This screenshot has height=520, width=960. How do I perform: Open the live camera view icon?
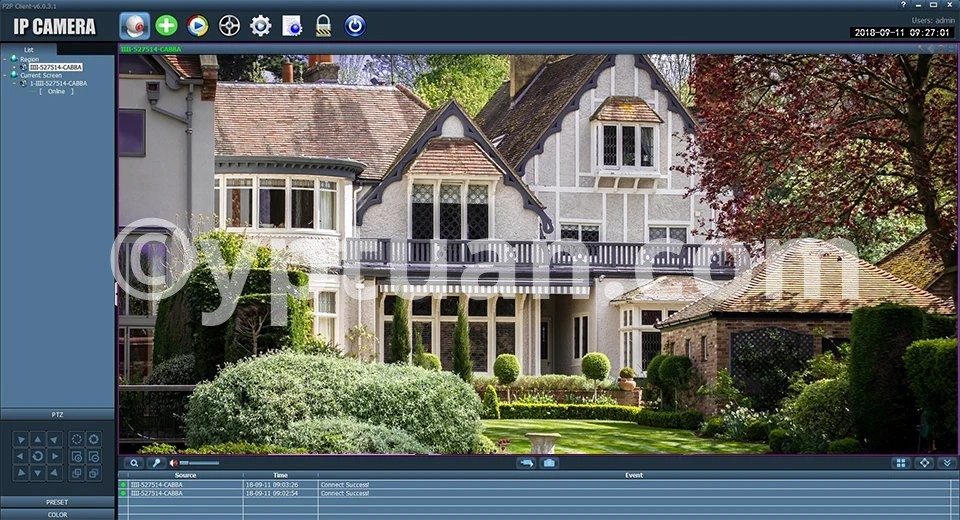(x=134, y=26)
